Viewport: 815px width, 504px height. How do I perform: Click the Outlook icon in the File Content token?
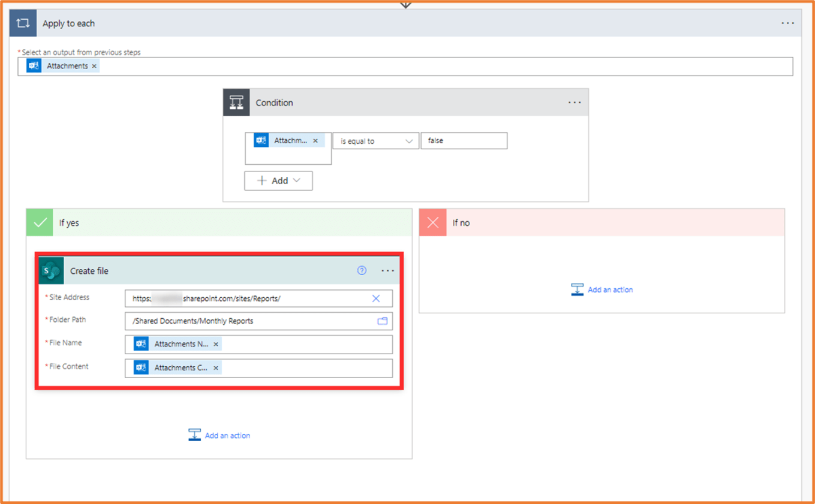click(x=140, y=367)
